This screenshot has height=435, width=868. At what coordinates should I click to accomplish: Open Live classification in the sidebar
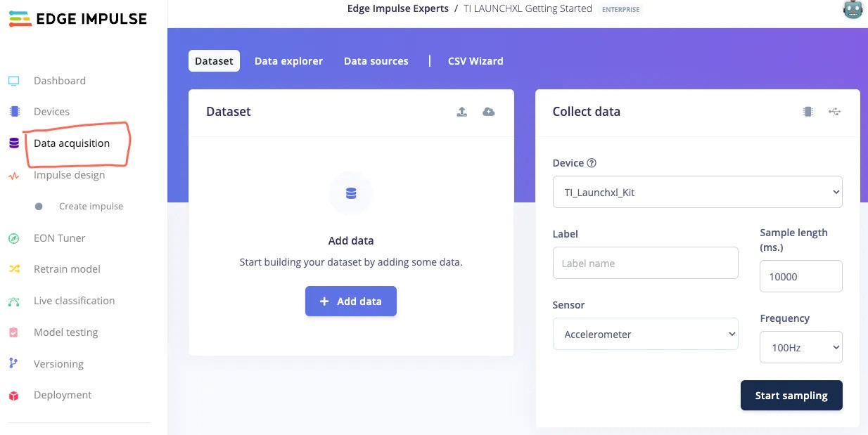[74, 301]
